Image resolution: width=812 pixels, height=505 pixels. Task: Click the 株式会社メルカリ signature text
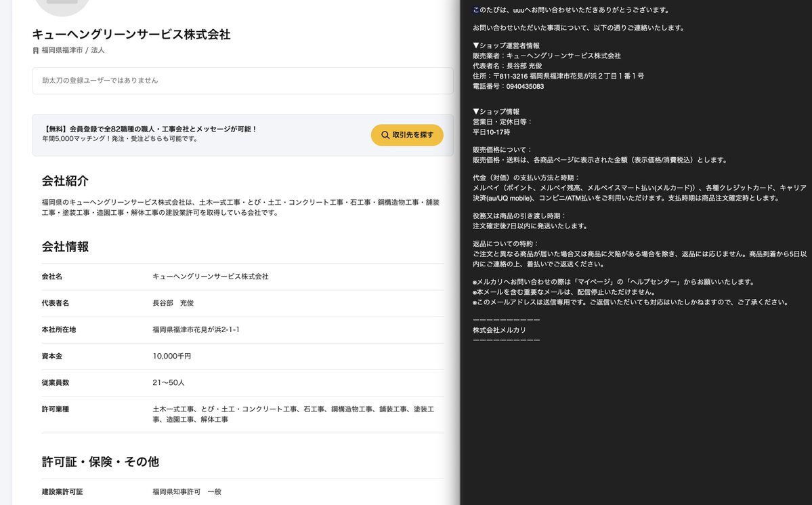499,329
